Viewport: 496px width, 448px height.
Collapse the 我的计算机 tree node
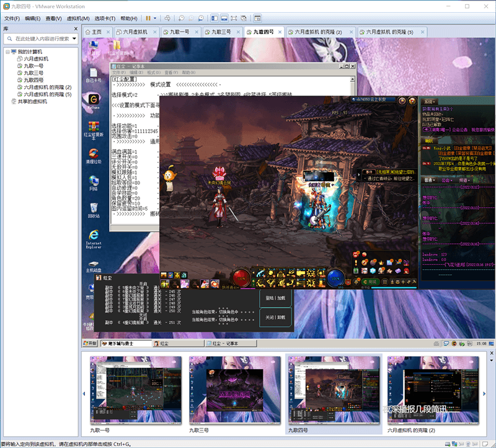7,52
